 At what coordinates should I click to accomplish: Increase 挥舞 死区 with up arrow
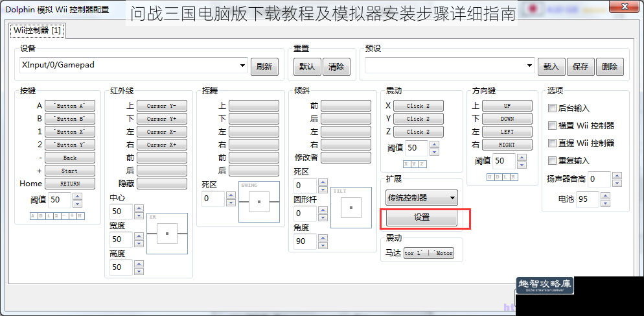(x=231, y=195)
